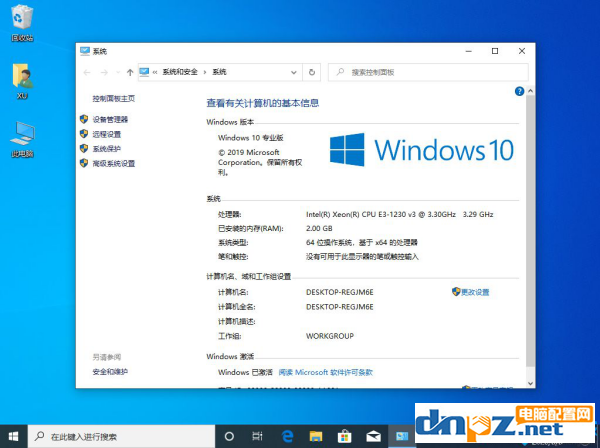Click the 搜索控制面板 search field

pos(428,72)
